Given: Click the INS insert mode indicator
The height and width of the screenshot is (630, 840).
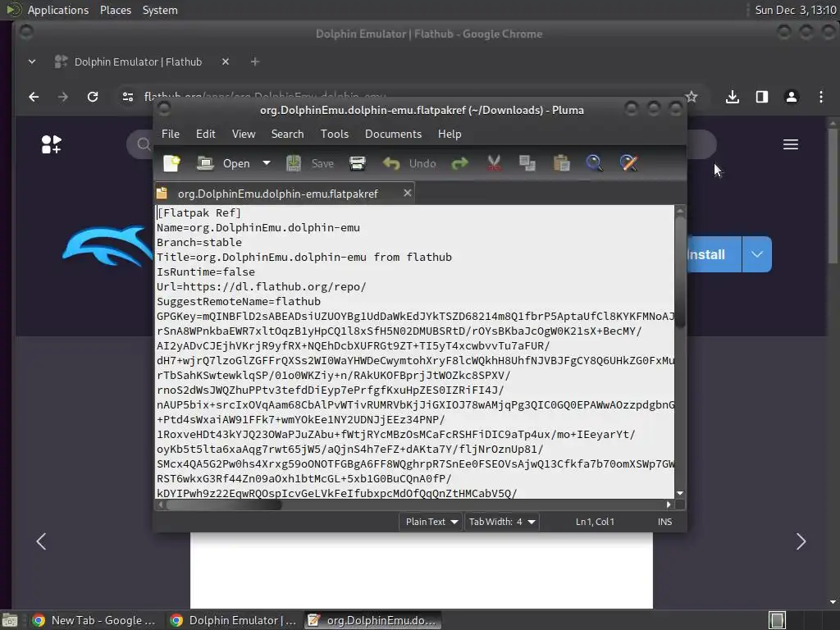Looking at the screenshot, I should click(664, 522).
